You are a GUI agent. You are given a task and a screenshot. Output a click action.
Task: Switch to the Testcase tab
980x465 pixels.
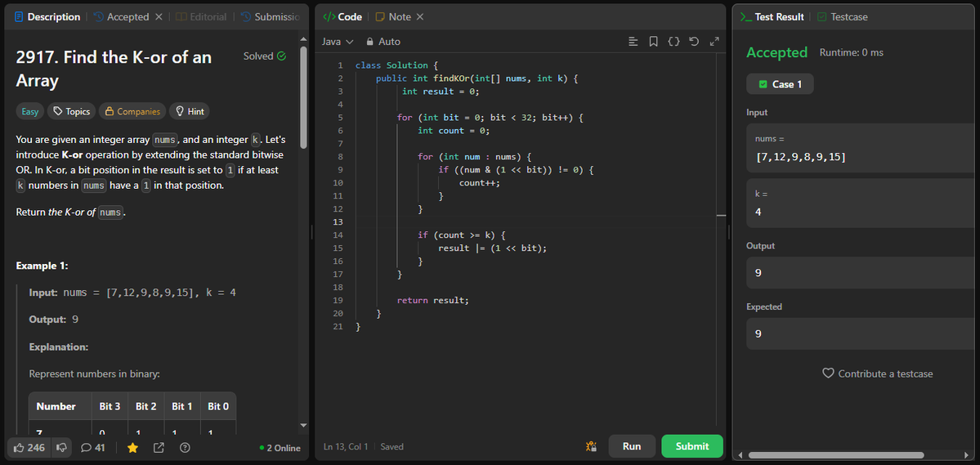tap(842, 17)
